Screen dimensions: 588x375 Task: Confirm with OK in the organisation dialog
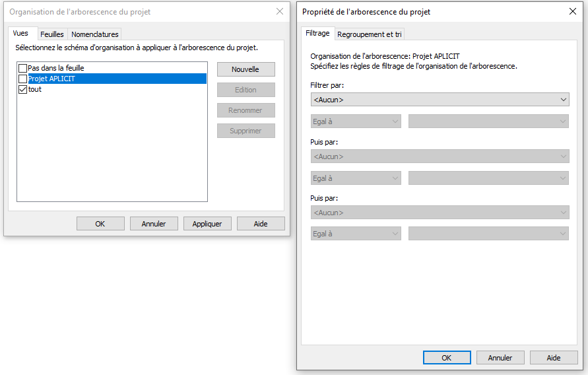click(100, 224)
